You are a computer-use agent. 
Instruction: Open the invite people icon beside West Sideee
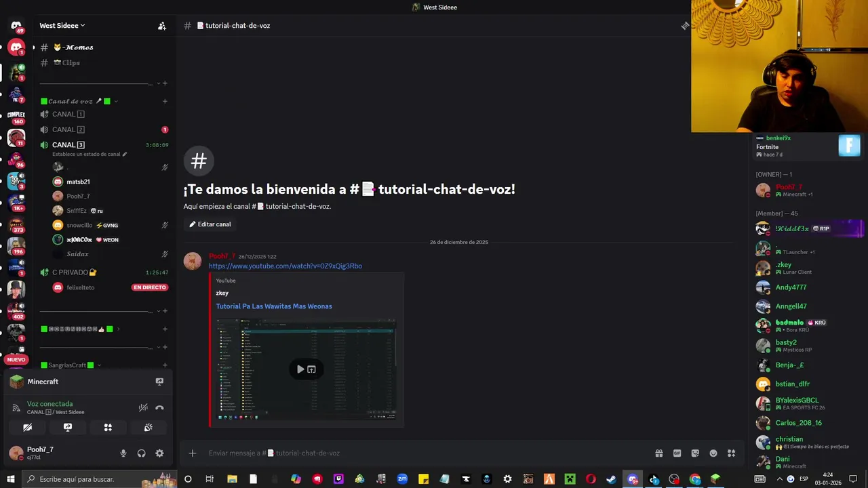click(162, 26)
